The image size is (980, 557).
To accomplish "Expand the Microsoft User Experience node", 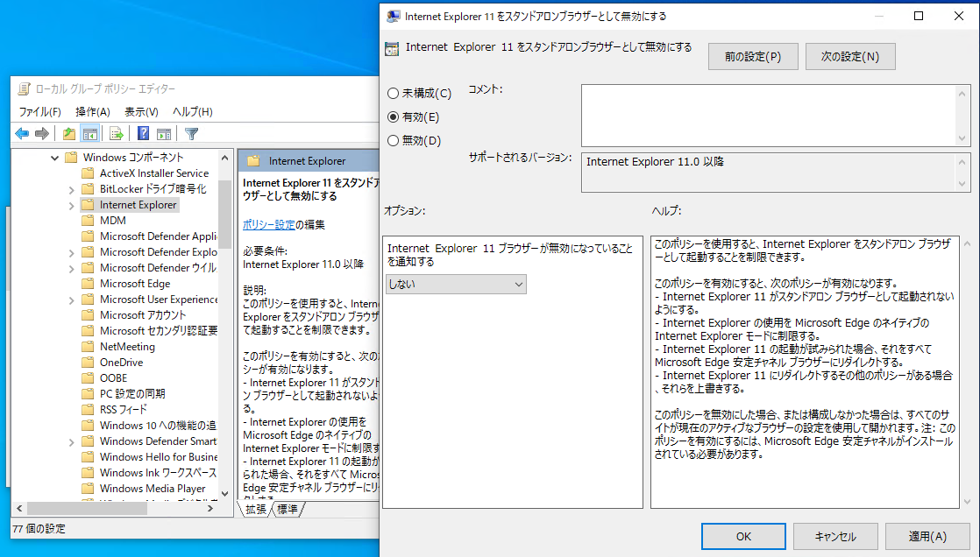I will 71,300.
